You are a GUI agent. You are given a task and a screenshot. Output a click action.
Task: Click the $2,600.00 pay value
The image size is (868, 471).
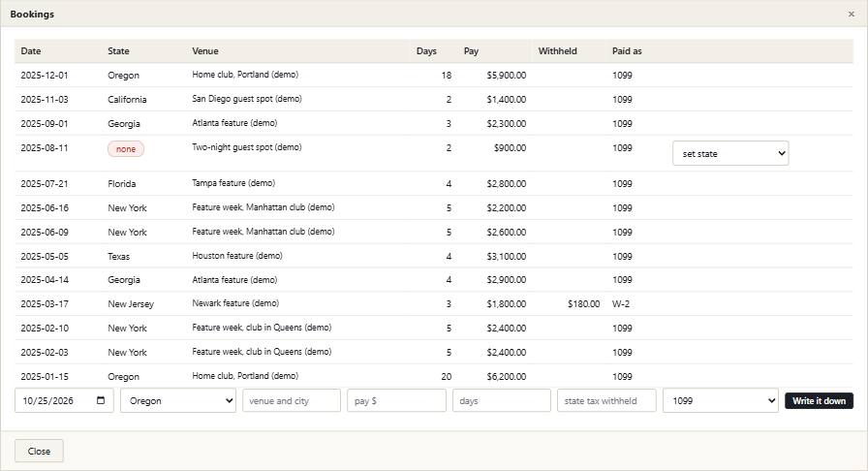(x=507, y=233)
